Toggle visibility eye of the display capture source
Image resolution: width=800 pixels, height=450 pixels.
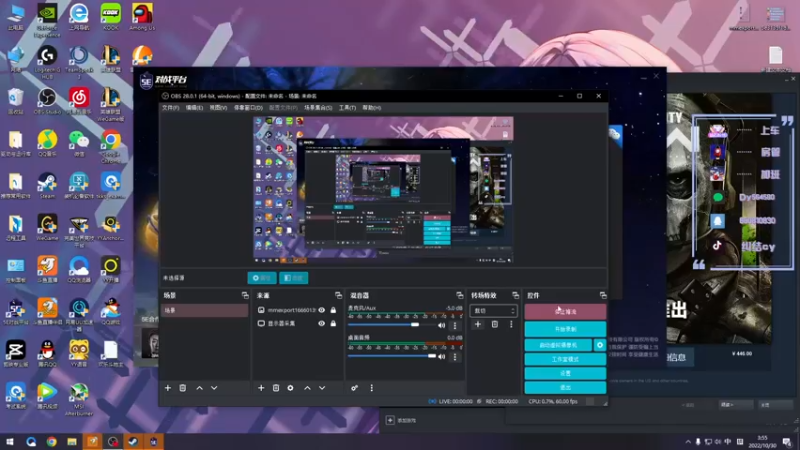321,323
